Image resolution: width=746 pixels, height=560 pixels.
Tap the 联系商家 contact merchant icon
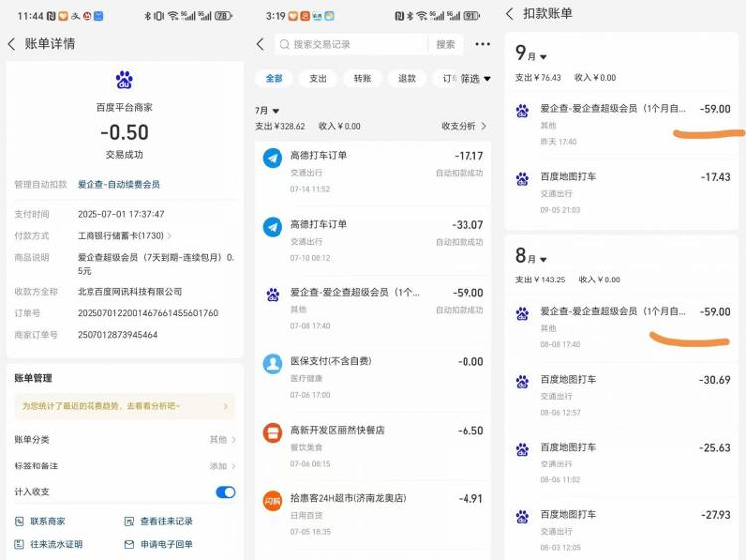tap(20, 521)
